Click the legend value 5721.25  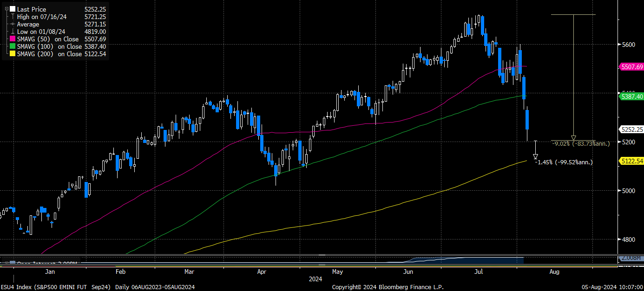[96, 17]
